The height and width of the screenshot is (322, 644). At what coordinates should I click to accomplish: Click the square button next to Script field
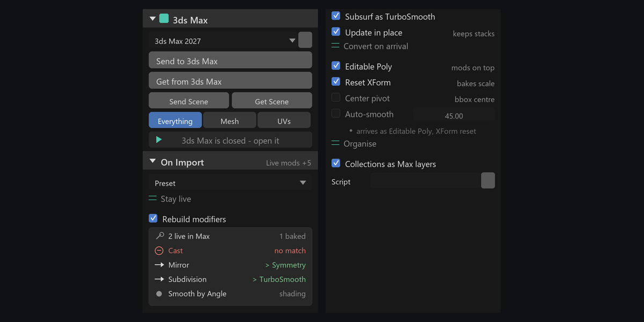pos(488,180)
